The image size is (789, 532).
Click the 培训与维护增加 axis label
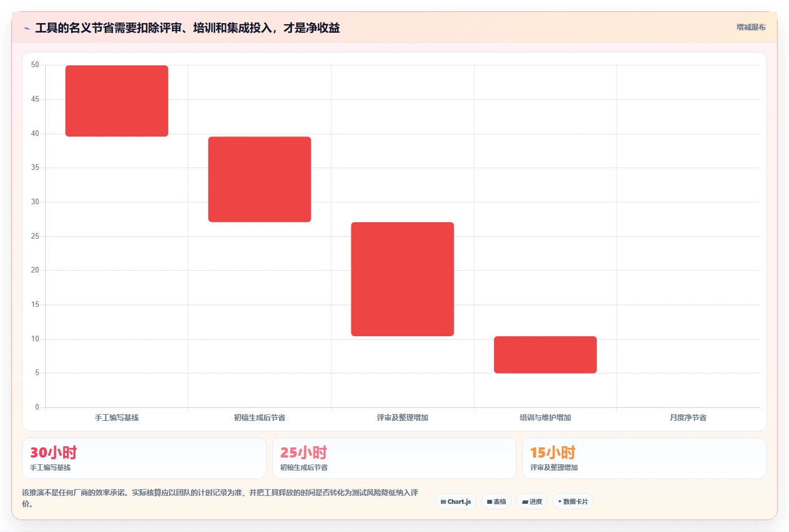click(x=545, y=418)
